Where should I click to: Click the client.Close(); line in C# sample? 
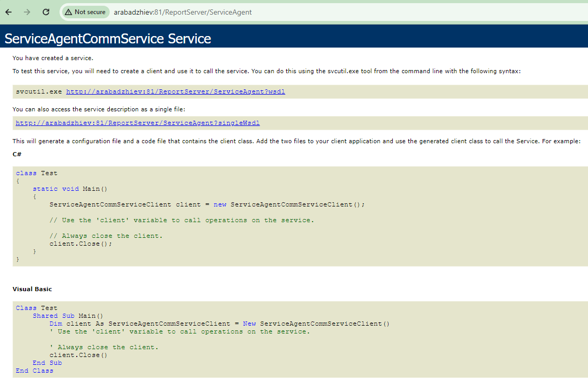tap(79, 243)
